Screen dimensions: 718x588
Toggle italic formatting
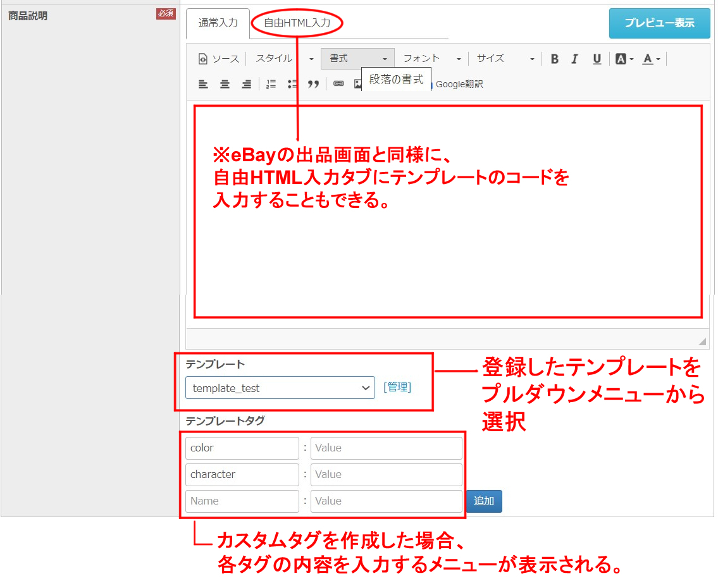click(574, 59)
